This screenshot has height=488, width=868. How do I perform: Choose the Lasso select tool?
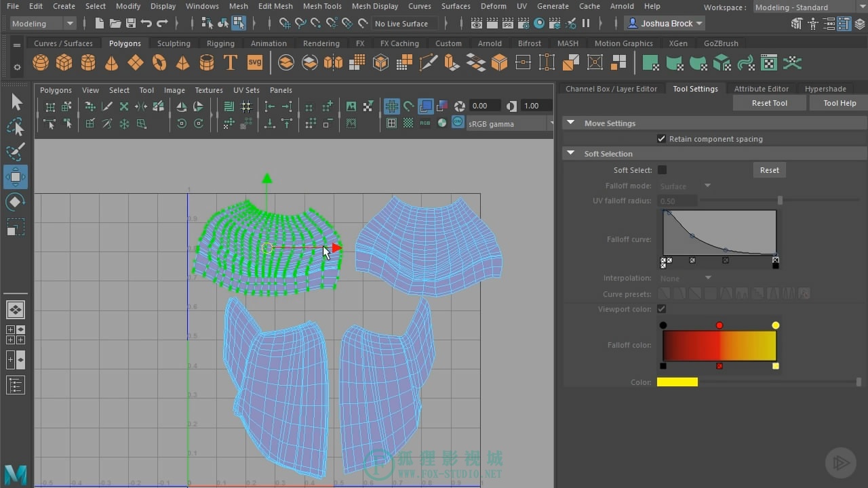coord(16,127)
